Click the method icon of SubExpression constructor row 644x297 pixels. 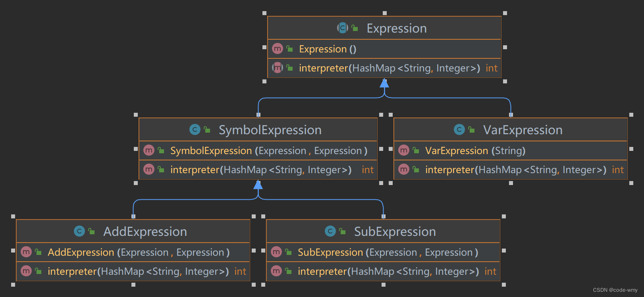pyautogui.click(x=276, y=252)
